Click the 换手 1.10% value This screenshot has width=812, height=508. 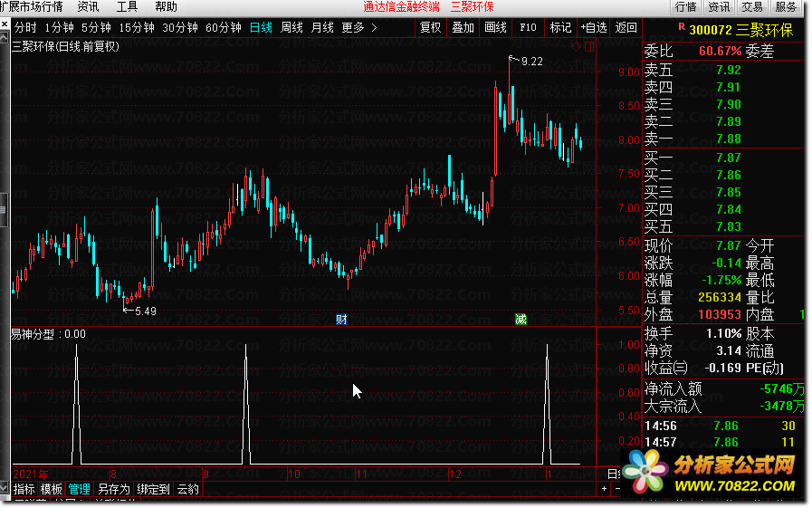click(x=723, y=334)
